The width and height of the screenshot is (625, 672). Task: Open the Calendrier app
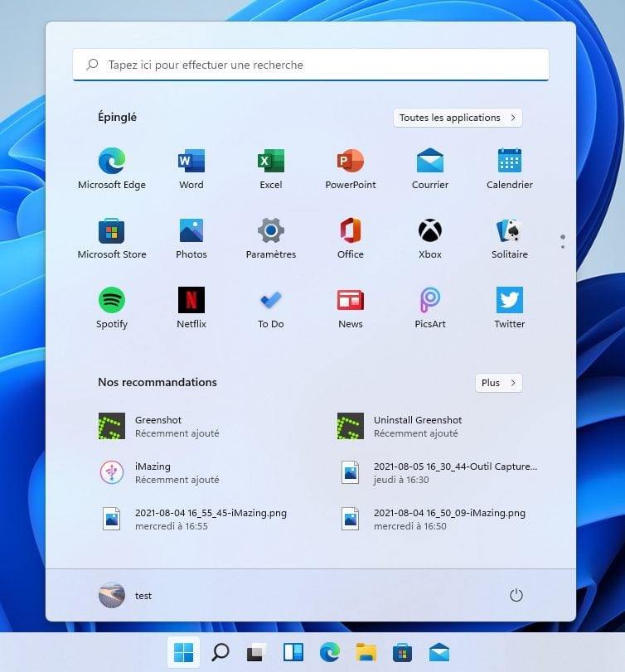[510, 168]
